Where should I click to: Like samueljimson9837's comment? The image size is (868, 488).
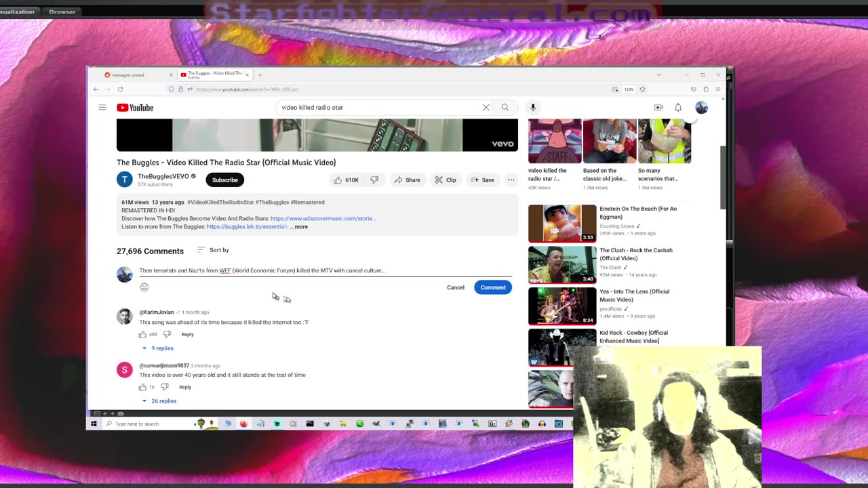click(142, 387)
